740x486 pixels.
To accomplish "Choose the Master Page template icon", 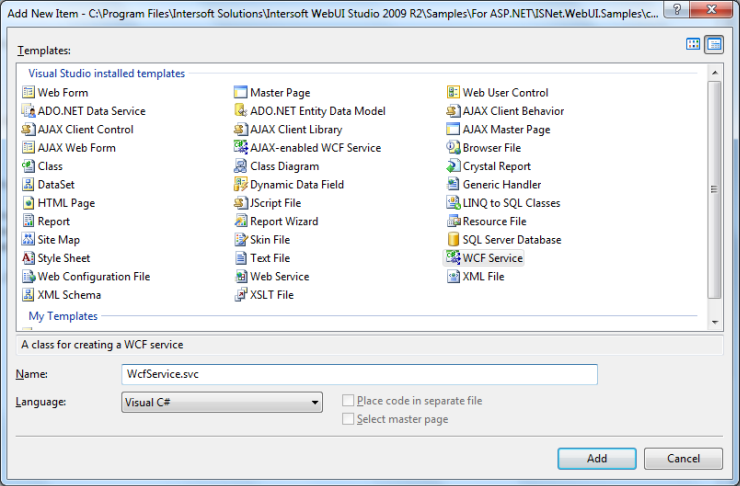I will point(241,93).
